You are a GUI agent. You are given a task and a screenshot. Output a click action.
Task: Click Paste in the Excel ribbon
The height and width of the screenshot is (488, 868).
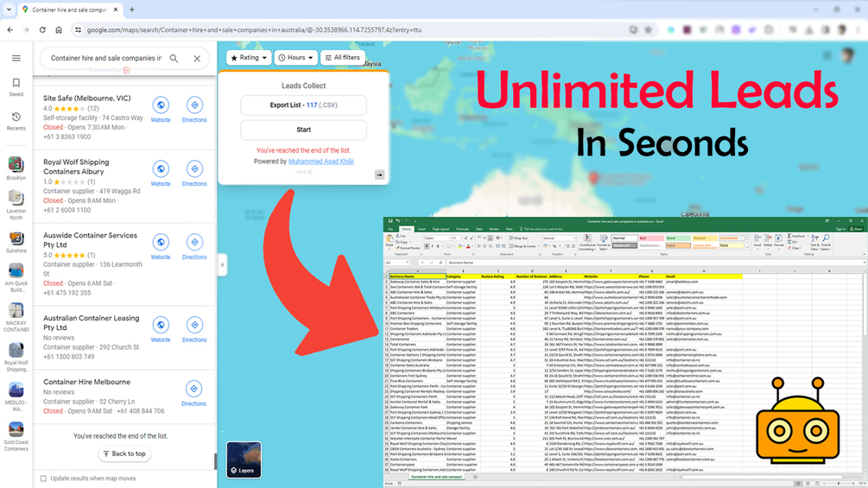(390, 243)
